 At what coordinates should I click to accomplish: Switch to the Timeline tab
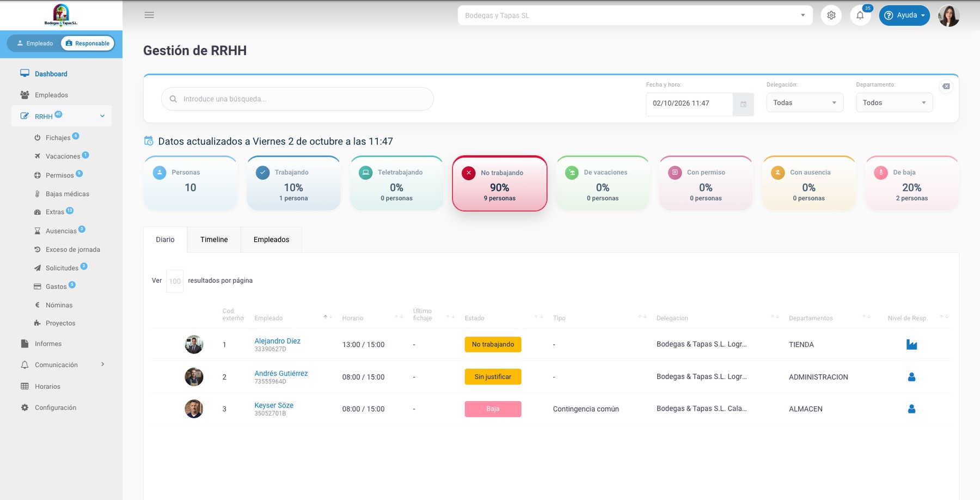point(214,240)
